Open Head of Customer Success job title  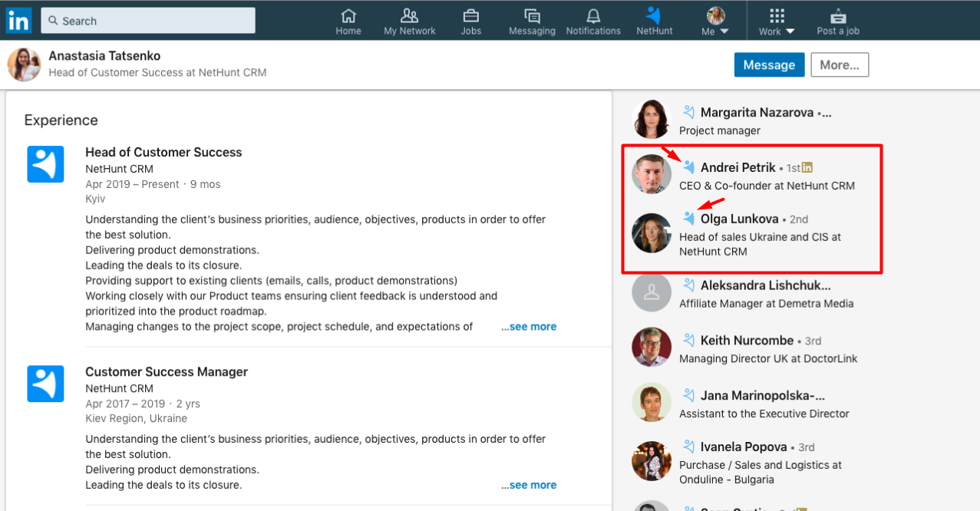pos(163,152)
